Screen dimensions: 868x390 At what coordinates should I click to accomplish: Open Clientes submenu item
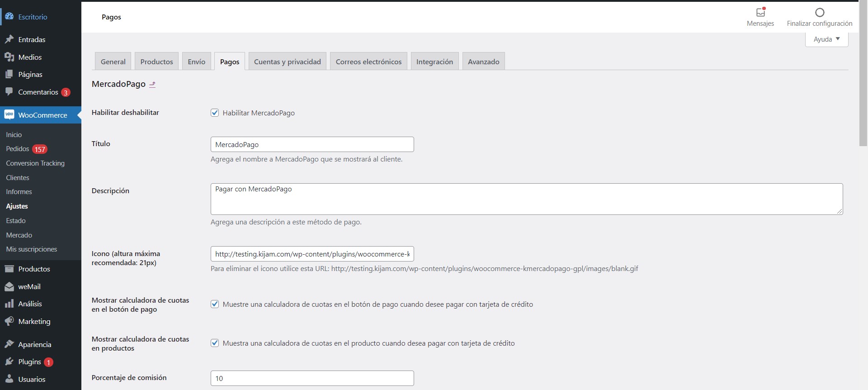(x=18, y=178)
